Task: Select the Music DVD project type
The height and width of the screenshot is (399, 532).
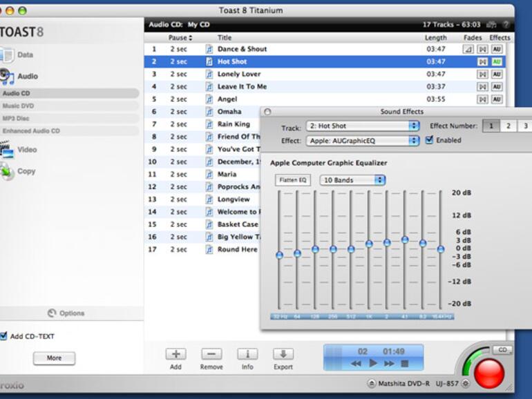Action: click(x=18, y=106)
